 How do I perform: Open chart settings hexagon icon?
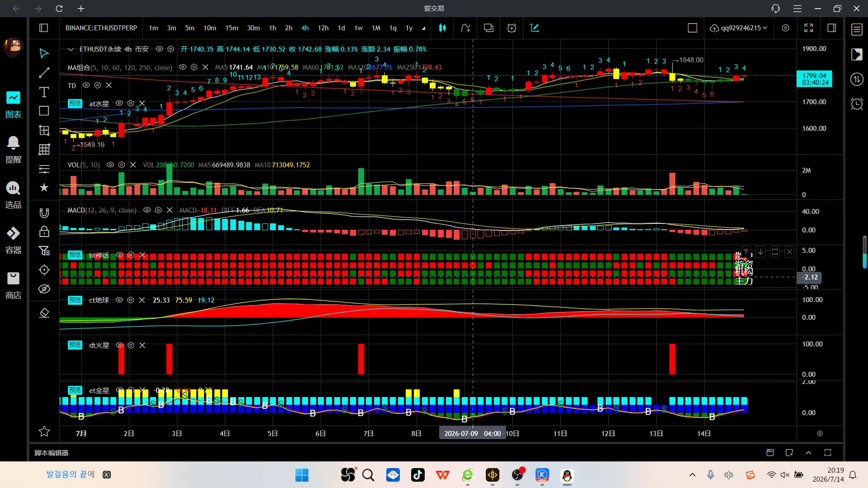786,28
